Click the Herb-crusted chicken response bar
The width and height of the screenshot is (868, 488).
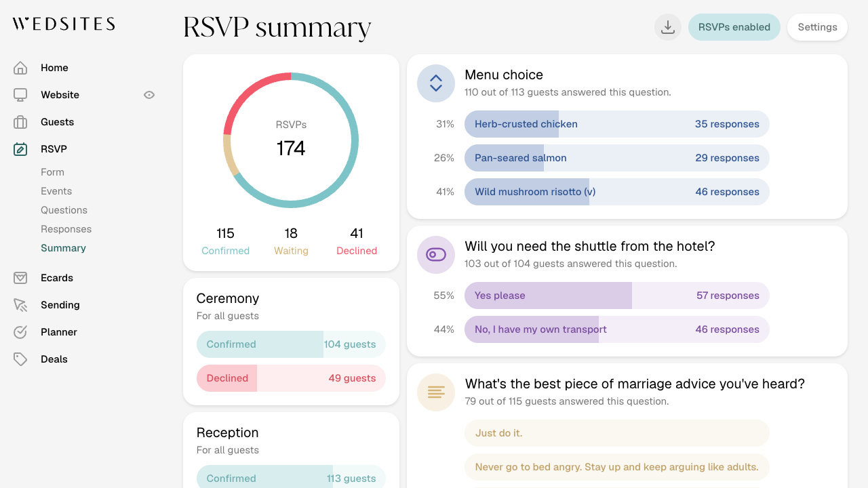(617, 124)
